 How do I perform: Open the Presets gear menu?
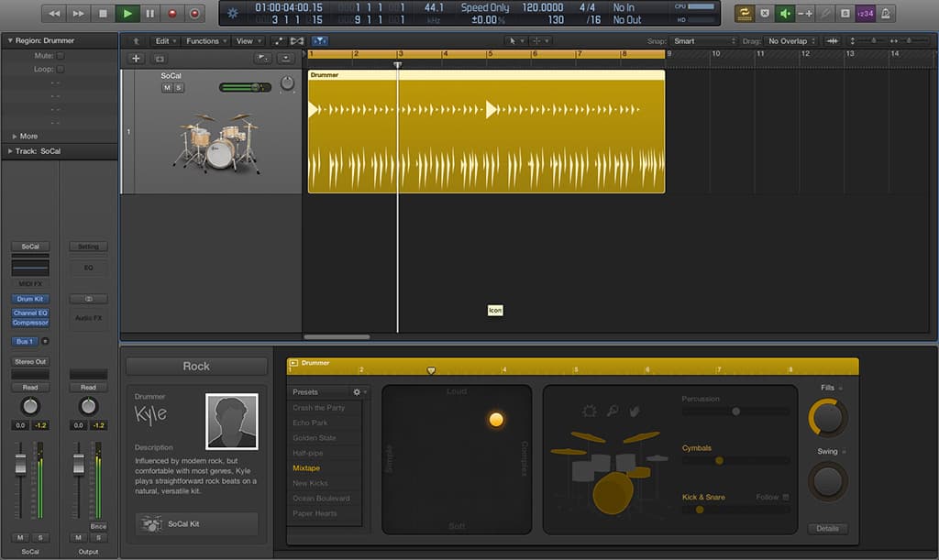click(359, 392)
